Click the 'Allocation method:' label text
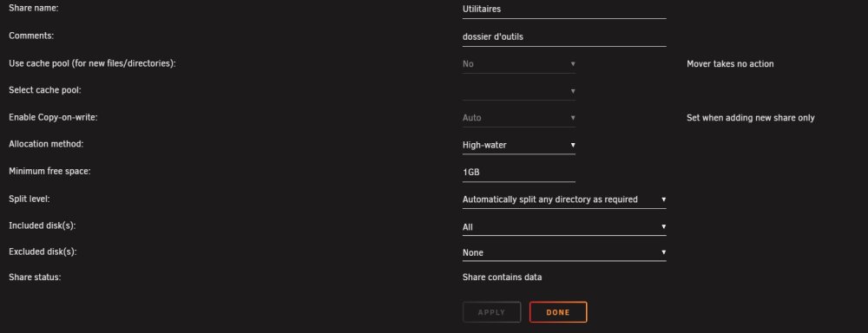This screenshot has height=333, width=868. pyautogui.click(x=46, y=144)
